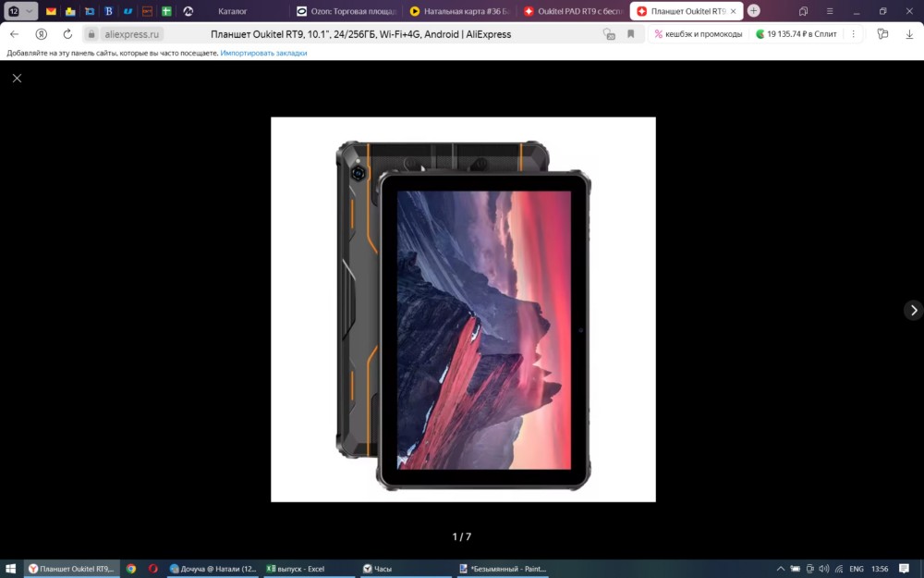The width and height of the screenshot is (924, 578).
Task: Switch to the Oukitel PAD RT9 tab
Action: [x=573, y=11]
